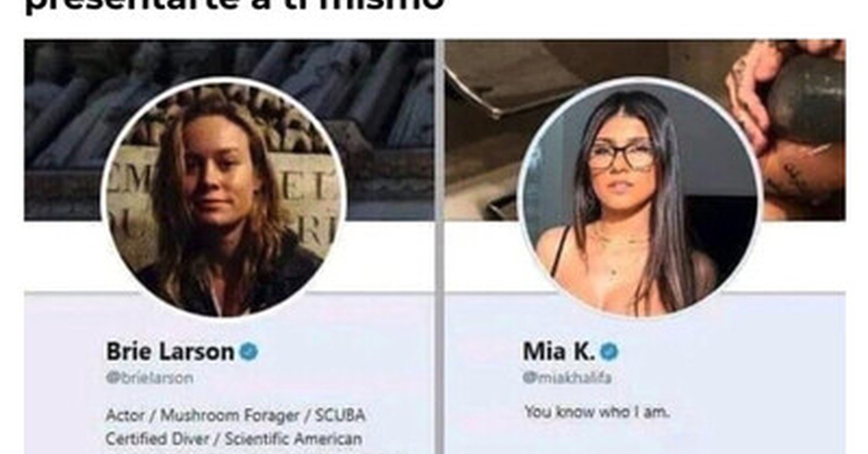
Task: Open the @miakhalifa handle link
Action: 567,378
